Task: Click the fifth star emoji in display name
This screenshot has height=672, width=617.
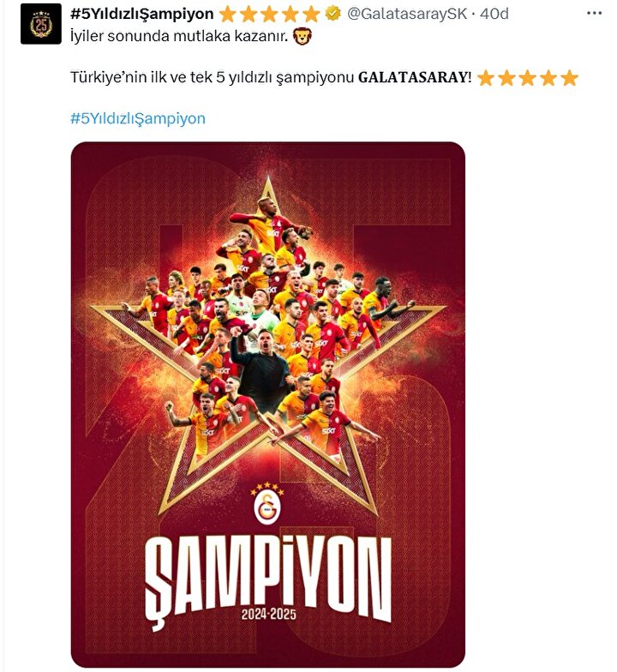Action: 312,15
